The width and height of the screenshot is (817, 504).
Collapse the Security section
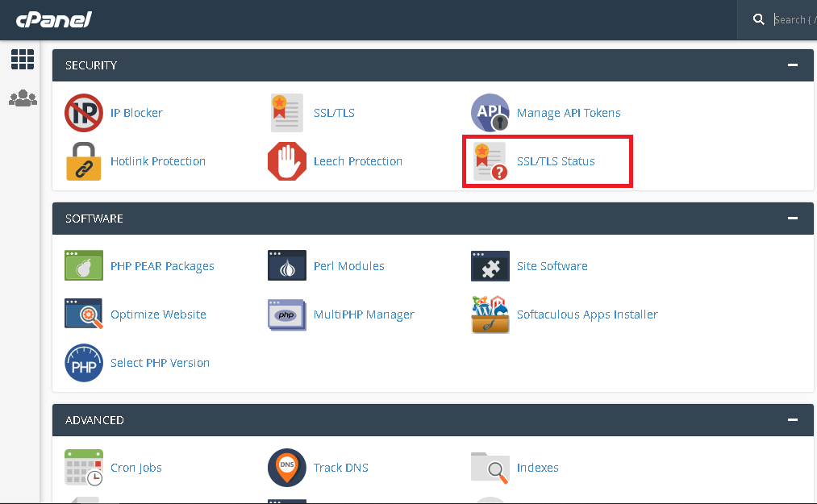tap(793, 65)
